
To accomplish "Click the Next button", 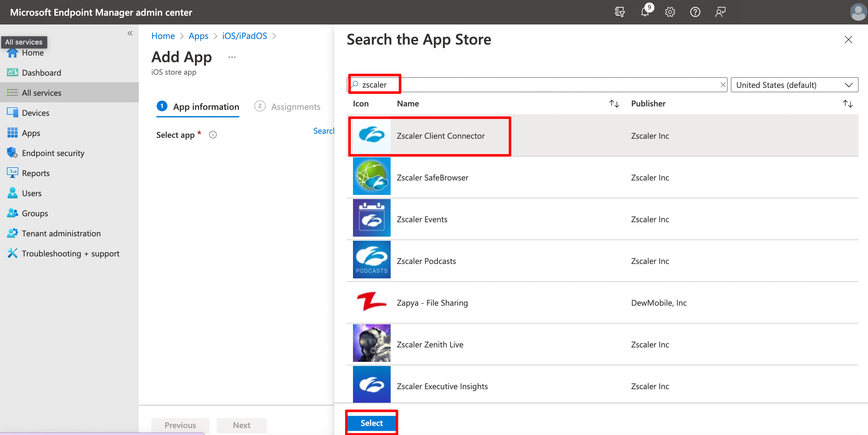I will tap(241, 425).
